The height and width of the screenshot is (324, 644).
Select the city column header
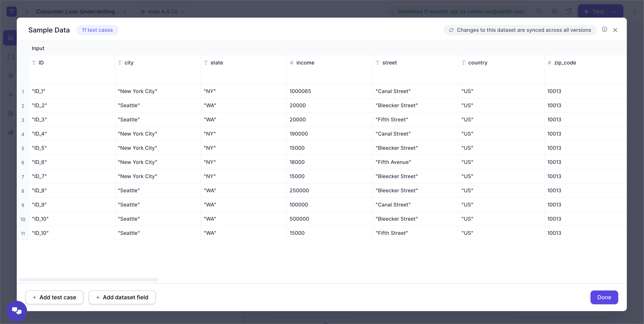point(158,69)
